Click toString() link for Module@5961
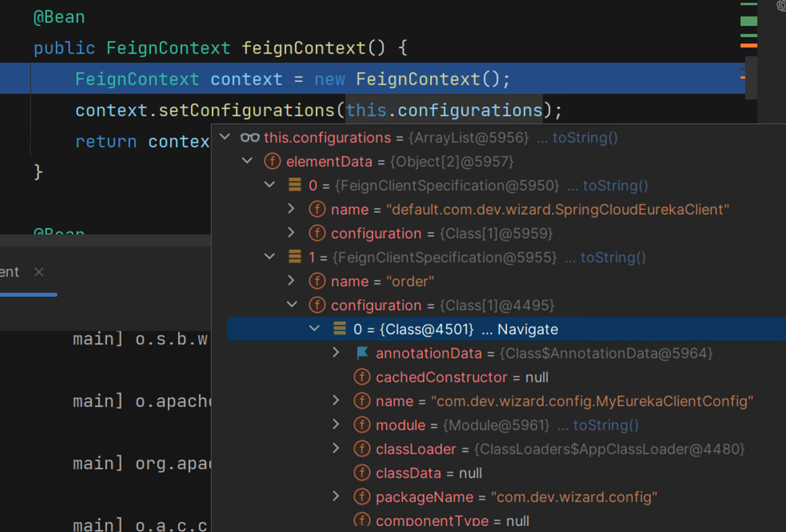The image size is (786, 532). point(606,425)
